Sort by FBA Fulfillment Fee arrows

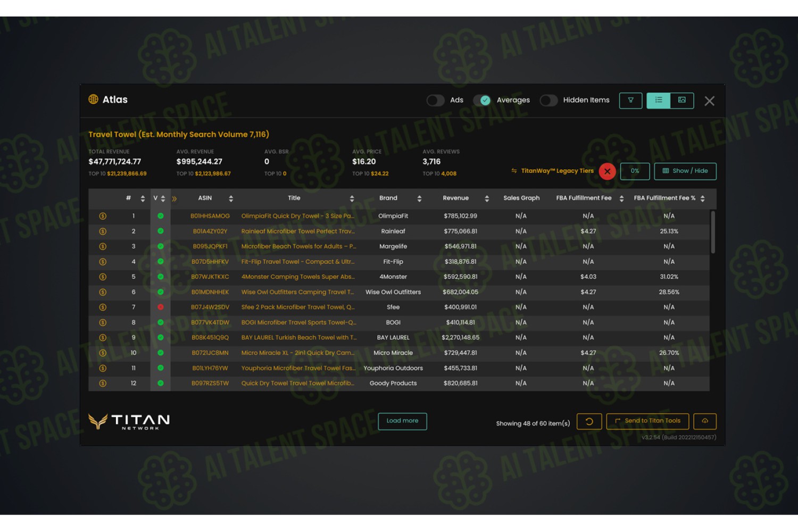pyautogui.click(x=621, y=198)
